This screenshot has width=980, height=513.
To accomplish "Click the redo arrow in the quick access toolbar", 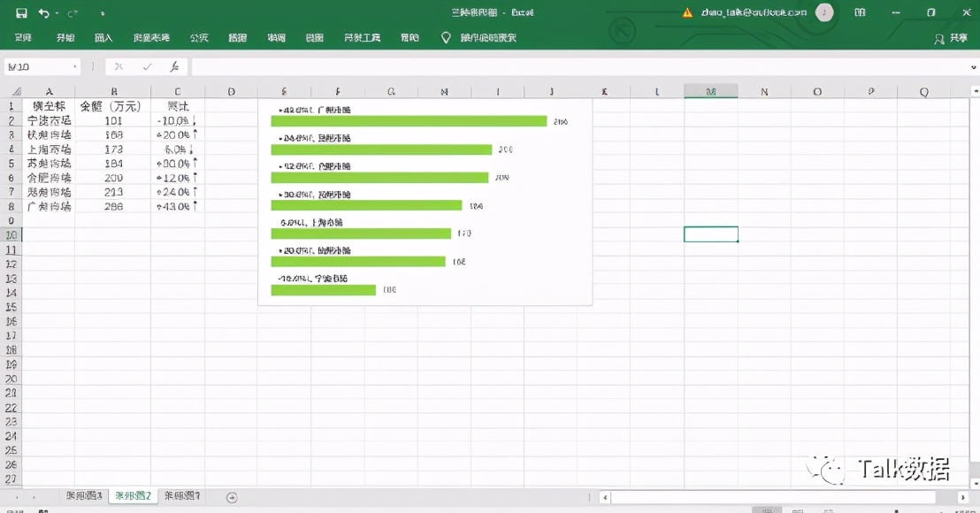I will (73, 13).
